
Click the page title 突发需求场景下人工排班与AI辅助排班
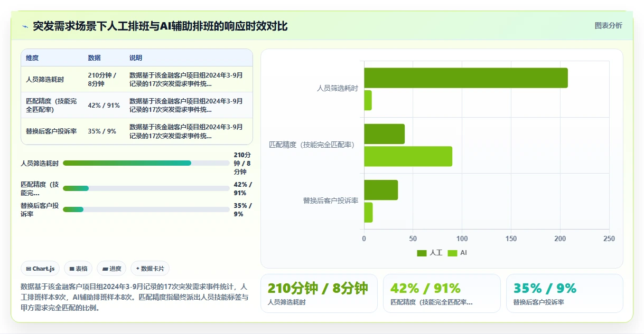pos(160,26)
